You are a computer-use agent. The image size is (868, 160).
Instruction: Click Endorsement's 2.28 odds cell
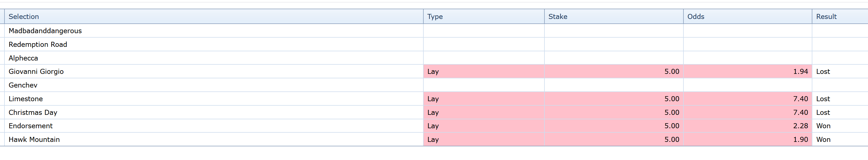[800, 126]
